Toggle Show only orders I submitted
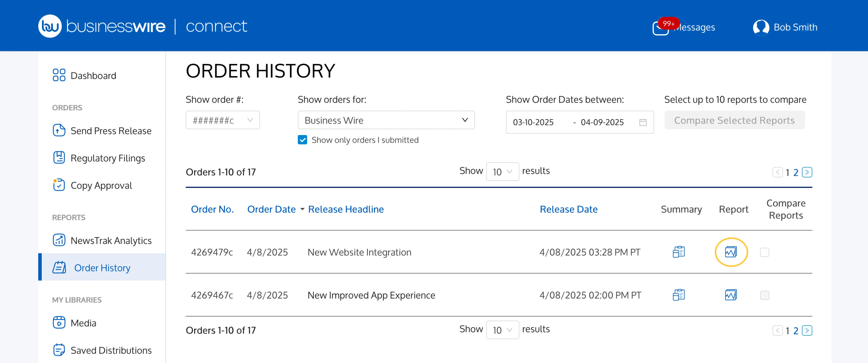 [x=303, y=140]
